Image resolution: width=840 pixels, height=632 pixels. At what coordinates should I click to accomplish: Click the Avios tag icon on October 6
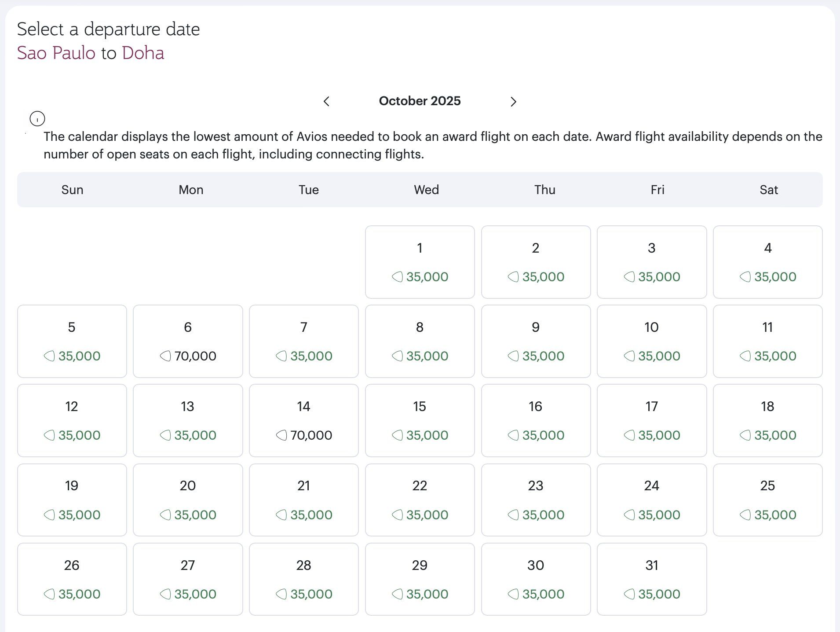coord(165,356)
